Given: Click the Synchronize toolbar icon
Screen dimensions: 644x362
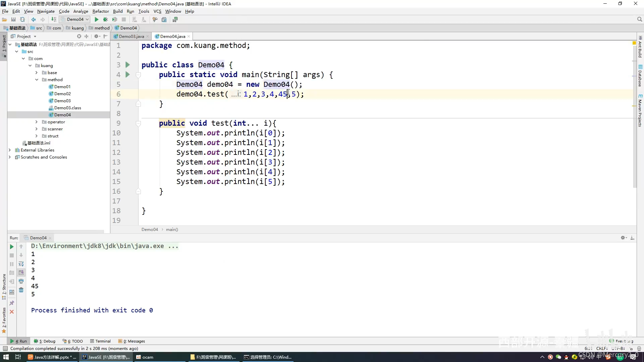Looking at the screenshot, I should (x=22, y=19).
